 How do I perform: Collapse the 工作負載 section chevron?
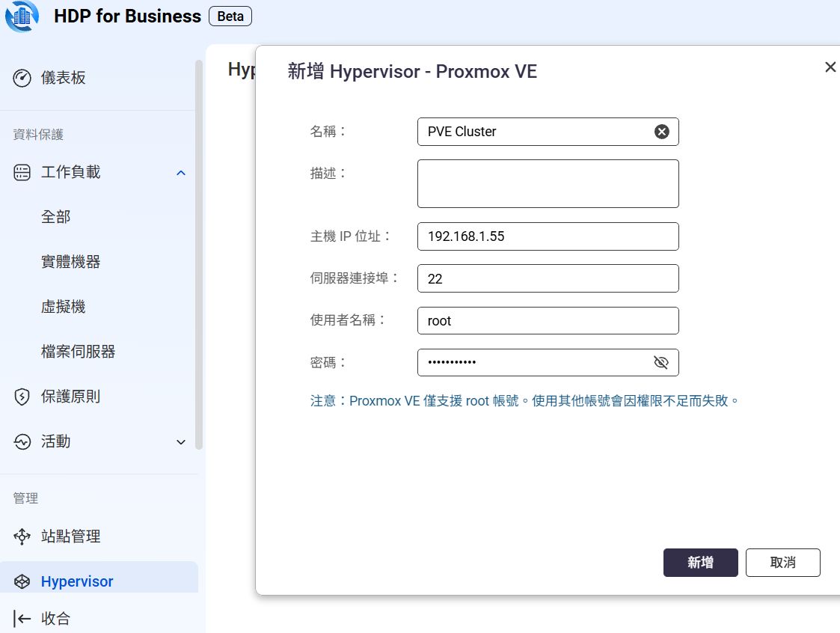181,173
